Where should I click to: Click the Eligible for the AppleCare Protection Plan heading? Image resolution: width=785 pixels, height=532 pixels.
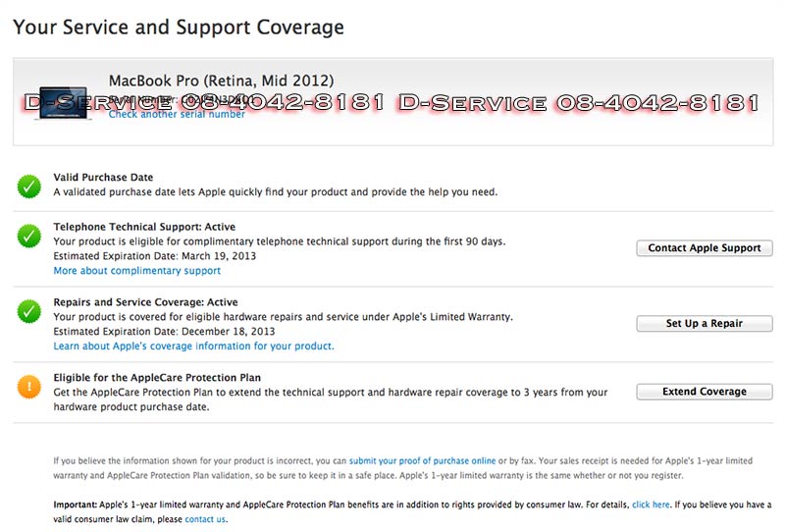(156, 378)
